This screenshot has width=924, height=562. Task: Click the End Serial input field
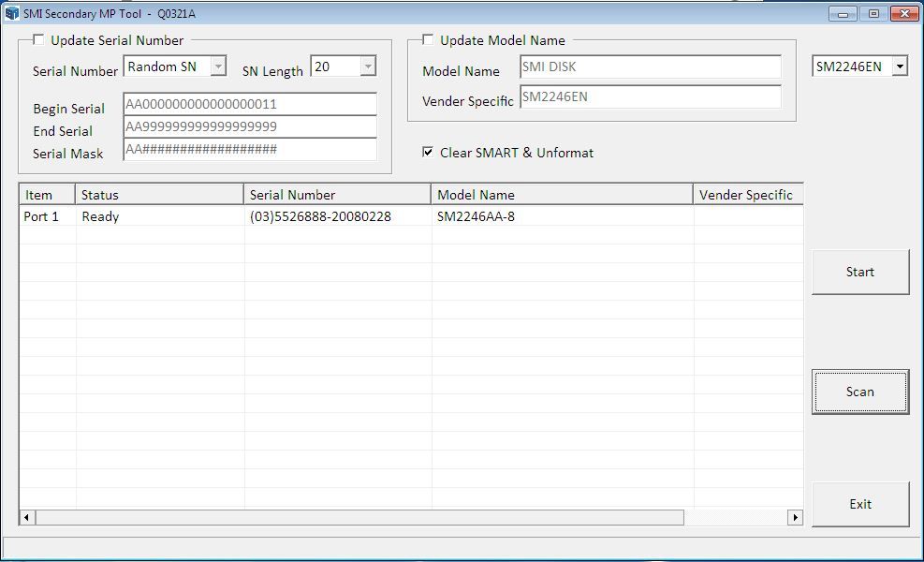click(250, 126)
